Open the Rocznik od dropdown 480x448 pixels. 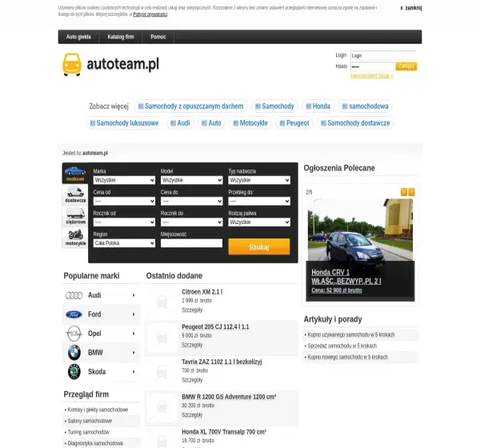coord(124,222)
